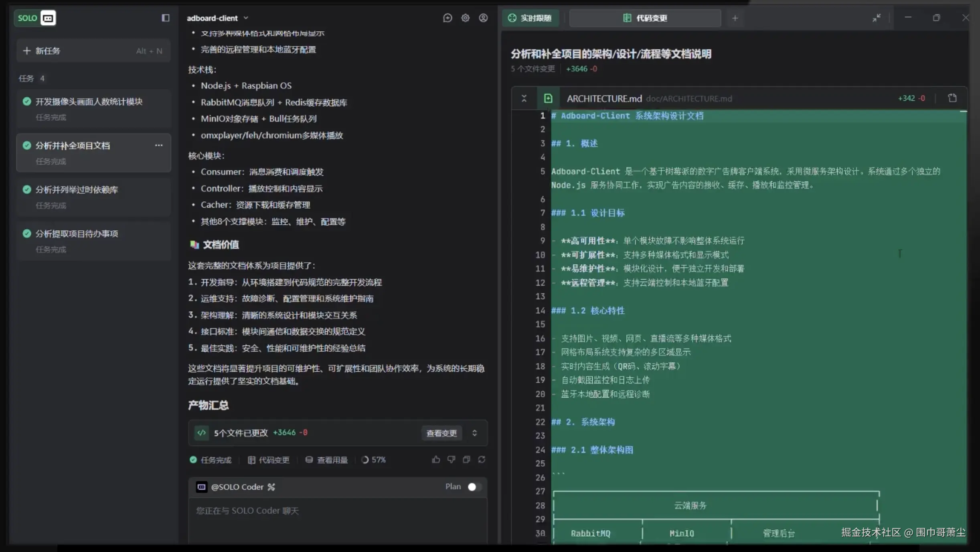980x552 pixels.
Task: Click the ARCHITECTURE.md new file icon
Action: tap(548, 98)
